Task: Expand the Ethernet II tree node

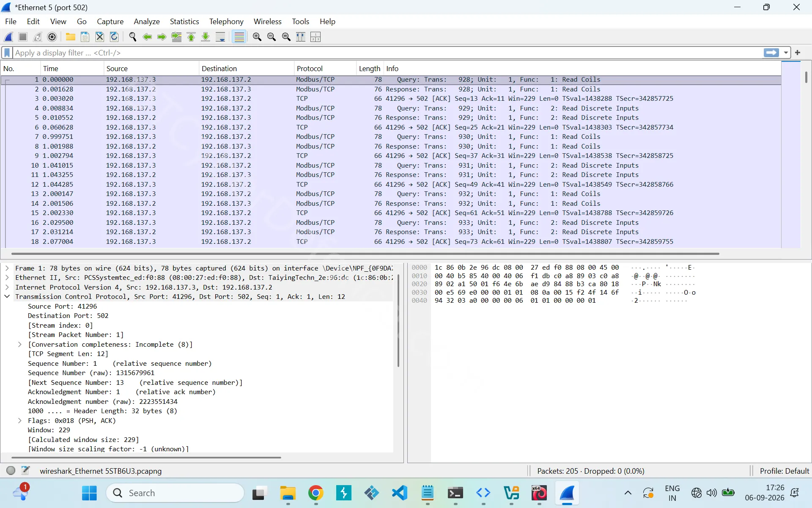Action: point(7,278)
